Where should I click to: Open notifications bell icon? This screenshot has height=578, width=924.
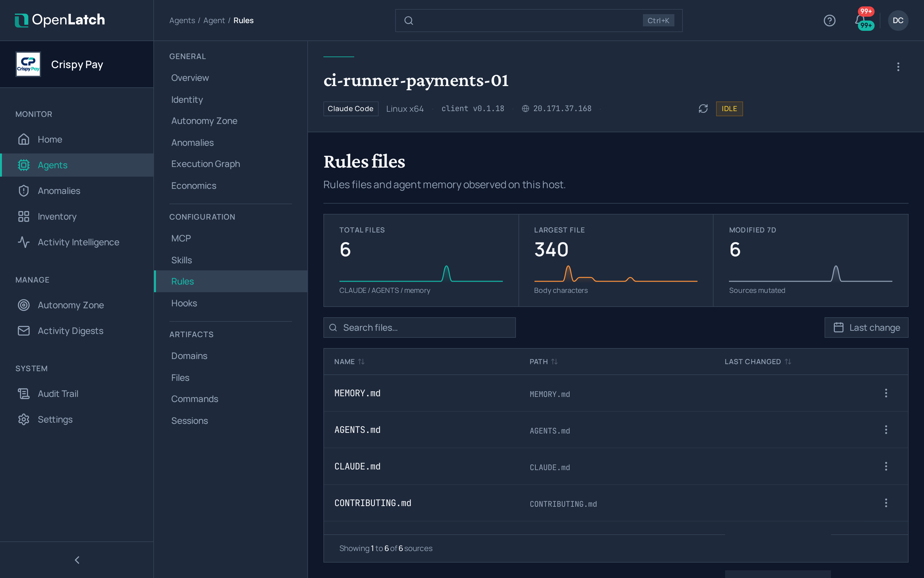860,20
